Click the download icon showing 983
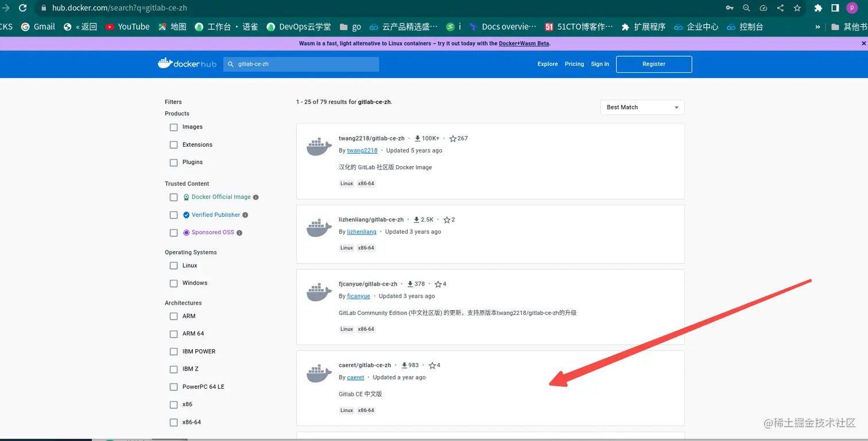868x441 pixels. (404, 365)
